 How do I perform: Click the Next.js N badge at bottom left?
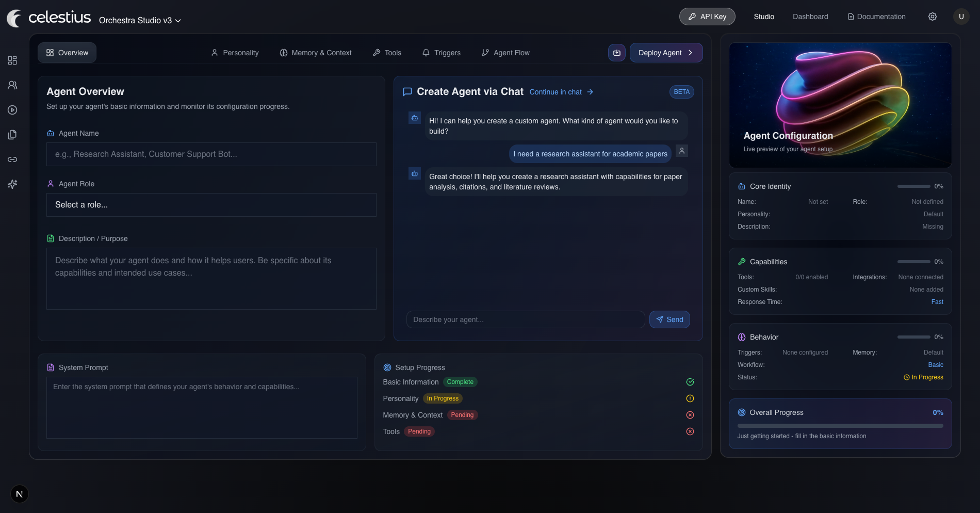[x=20, y=494]
